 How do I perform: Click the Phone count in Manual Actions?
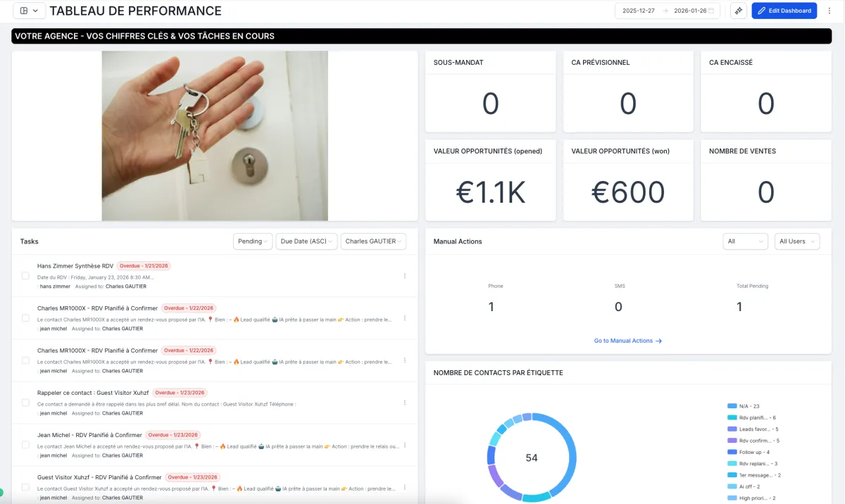(492, 307)
